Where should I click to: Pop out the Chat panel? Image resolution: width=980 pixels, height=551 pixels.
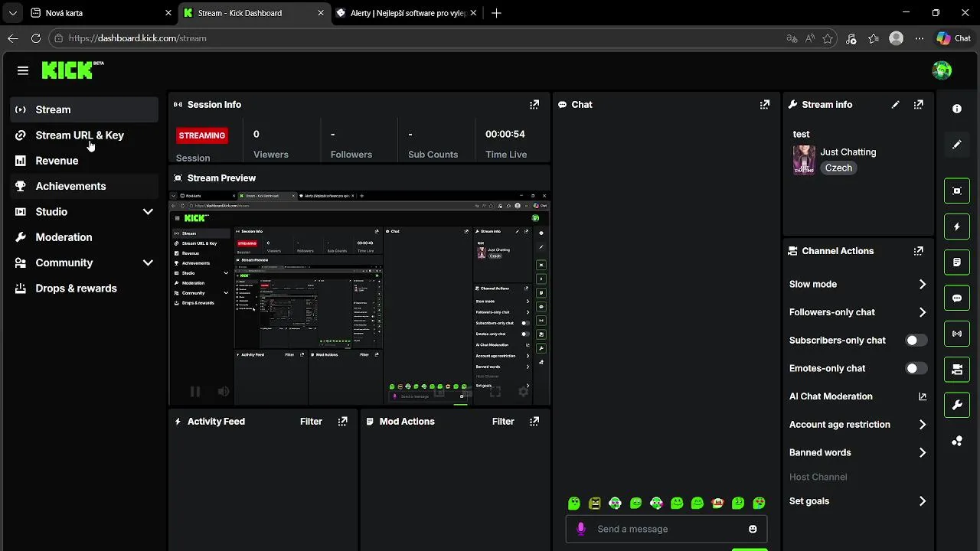pyautogui.click(x=764, y=105)
